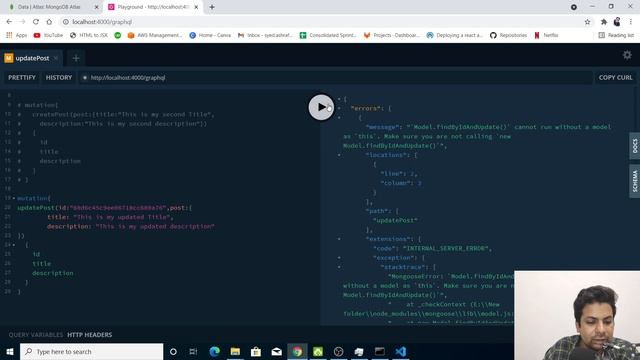
Task: Select the updatePost tab
Action: (32, 58)
